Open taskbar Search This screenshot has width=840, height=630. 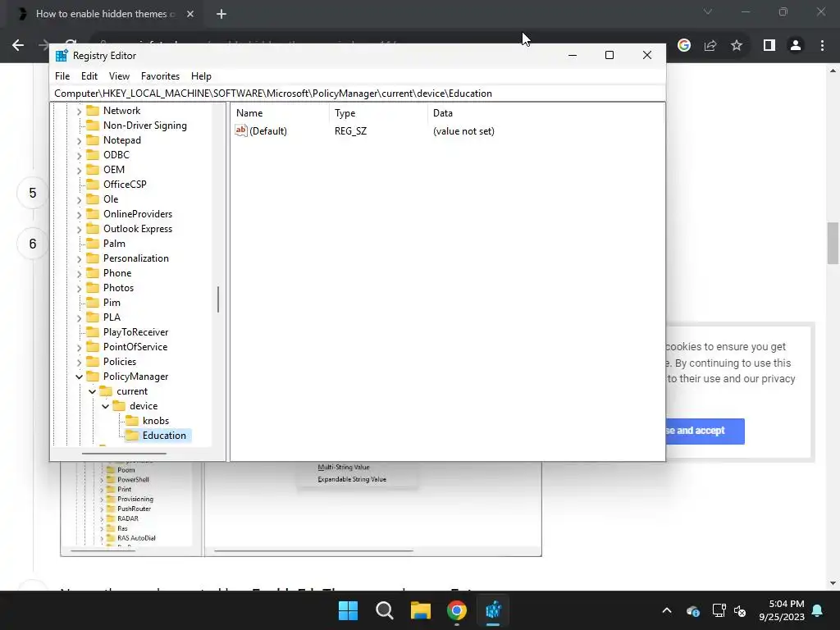pos(384,610)
